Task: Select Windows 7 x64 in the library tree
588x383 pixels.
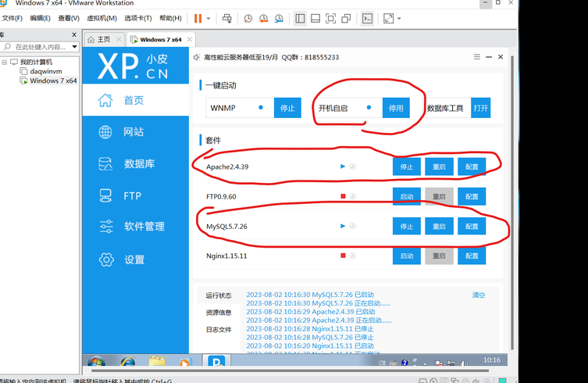Action: coord(53,81)
